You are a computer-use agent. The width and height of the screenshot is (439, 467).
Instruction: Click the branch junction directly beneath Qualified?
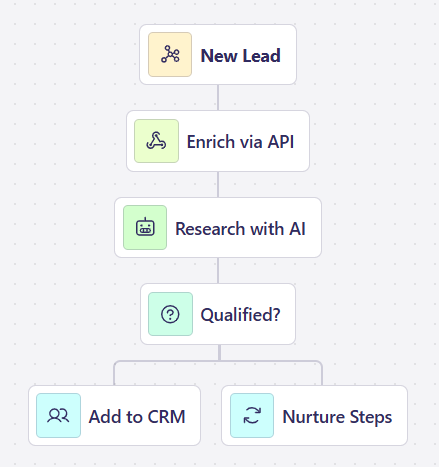click(x=219, y=360)
